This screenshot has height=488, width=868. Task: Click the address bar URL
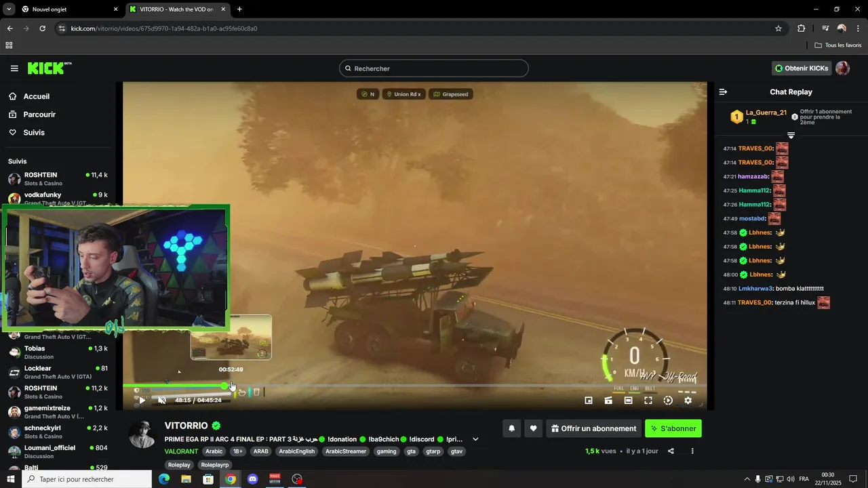(164, 28)
